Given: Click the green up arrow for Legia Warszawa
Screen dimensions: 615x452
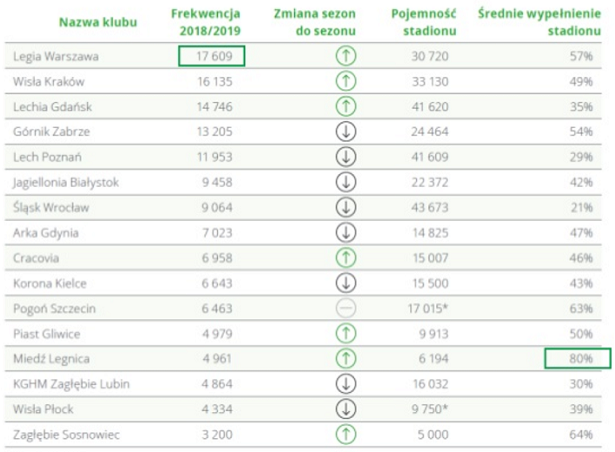Looking at the screenshot, I should click(x=346, y=56).
